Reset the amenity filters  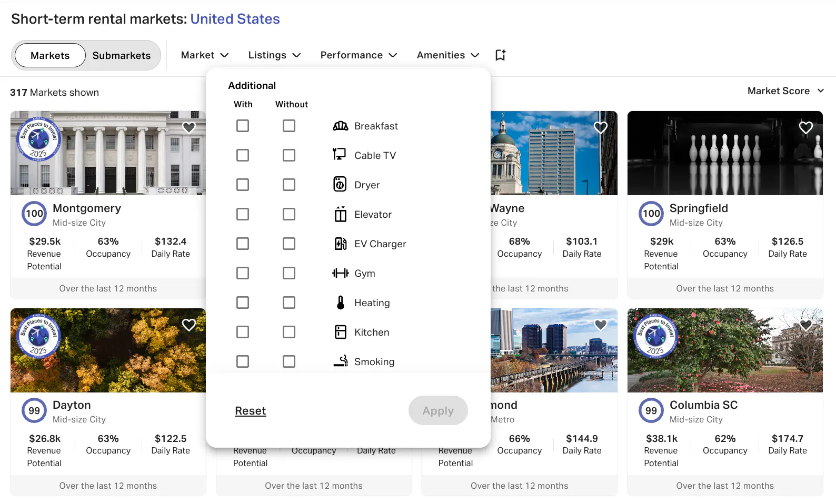[251, 411]
